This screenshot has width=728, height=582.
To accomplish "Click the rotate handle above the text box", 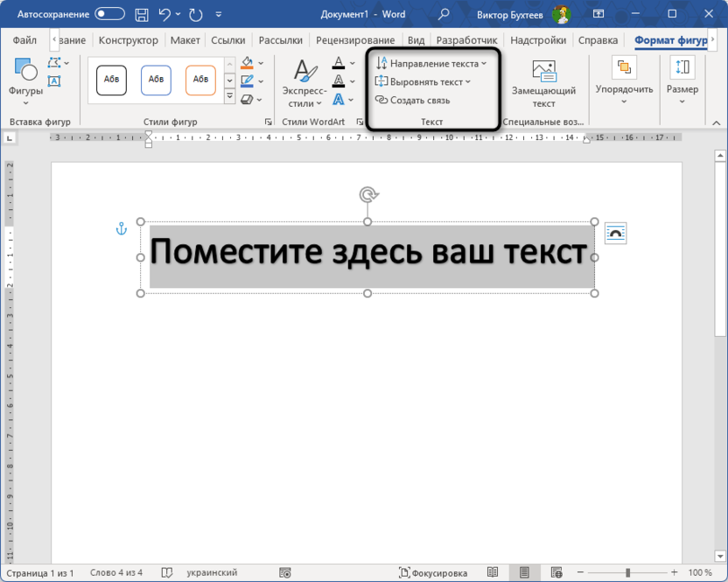I will [367, 194].
